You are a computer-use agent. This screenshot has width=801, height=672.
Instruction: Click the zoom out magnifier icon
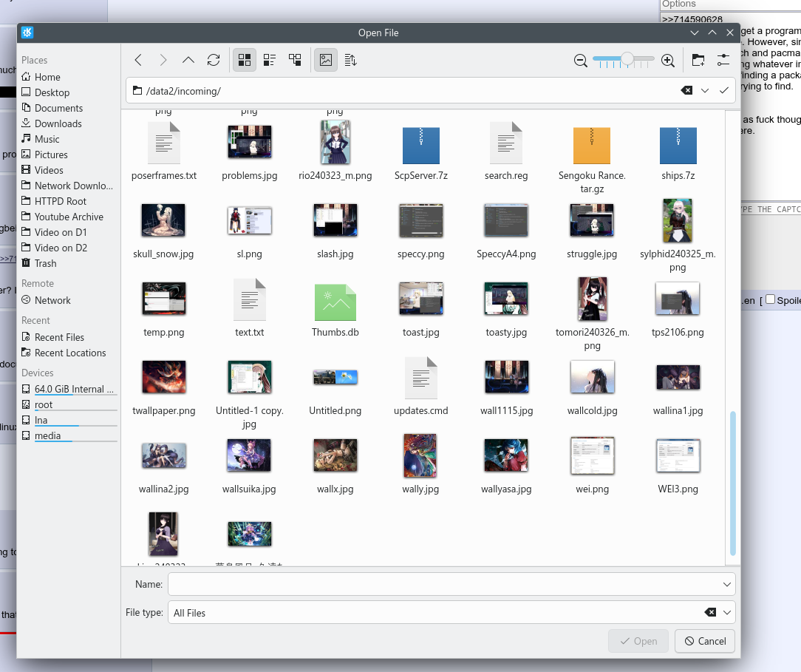coord(580,61)
